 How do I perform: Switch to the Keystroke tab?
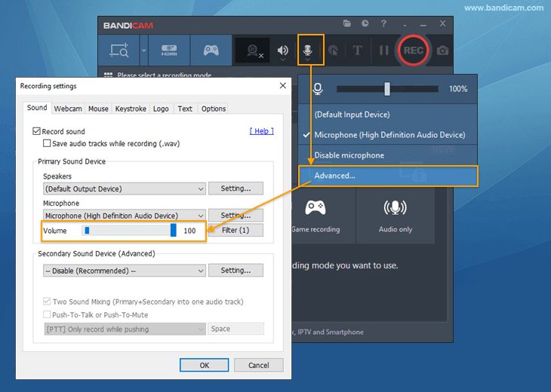click(x=131, y=109)
